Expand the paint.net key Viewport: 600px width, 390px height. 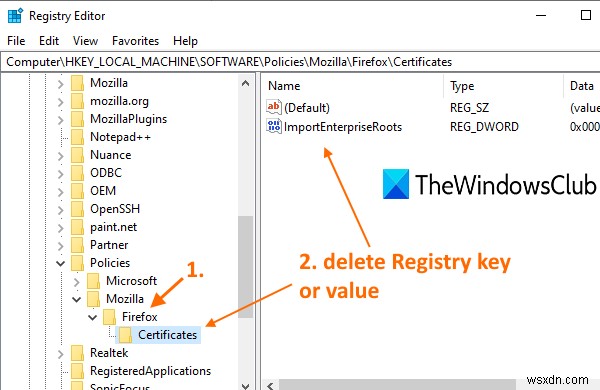click(60, 227)
